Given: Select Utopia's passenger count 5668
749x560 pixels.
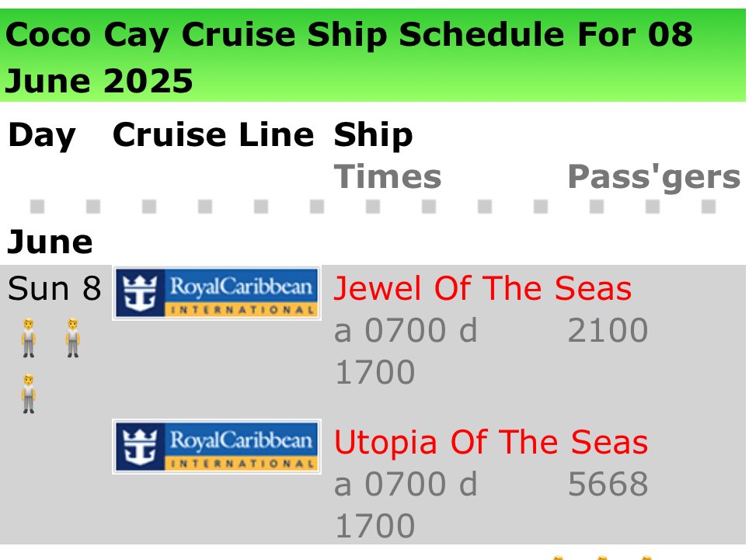Looking at the screenshot, I should [608, 484].
